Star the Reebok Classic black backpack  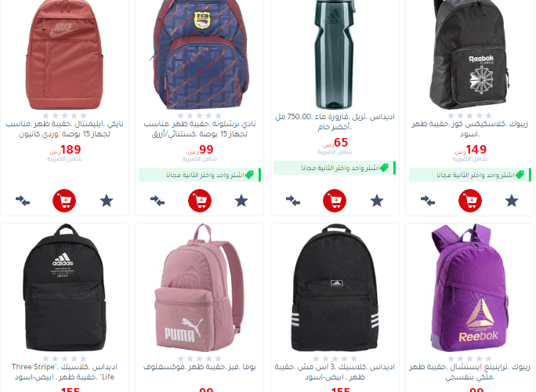(512, 201)
